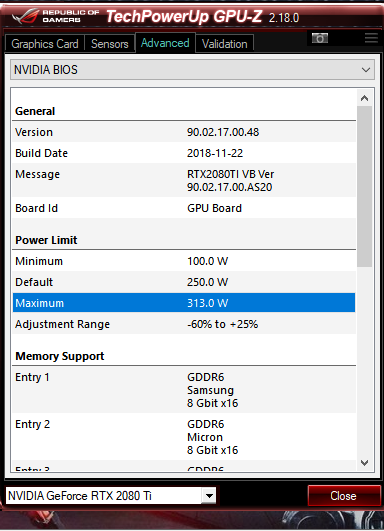Click the scrollbar down arrow
Screen dimensions: 384x531
tap(364, 463)
